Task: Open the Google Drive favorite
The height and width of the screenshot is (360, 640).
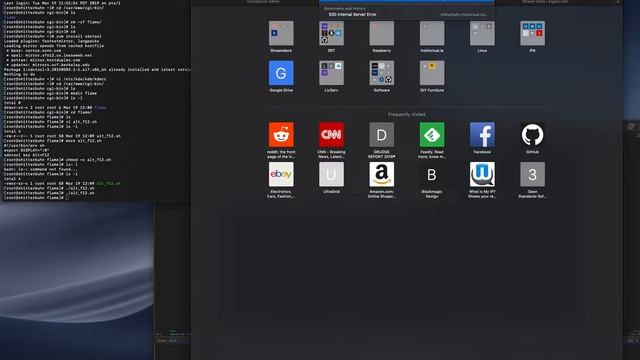Action: (281, 73)
